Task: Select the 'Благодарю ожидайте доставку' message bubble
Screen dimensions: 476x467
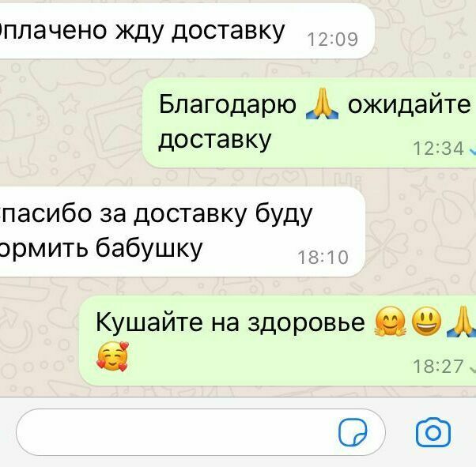Action: 309,122
